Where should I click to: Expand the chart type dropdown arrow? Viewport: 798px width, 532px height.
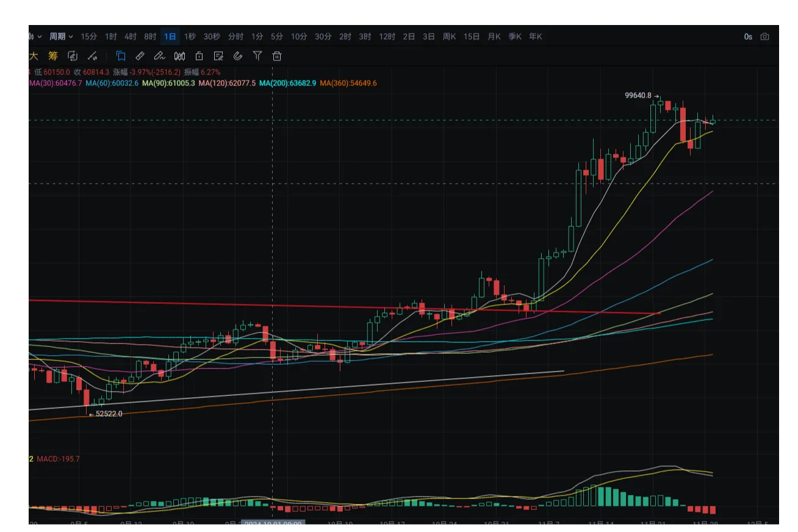pos(39,37)
